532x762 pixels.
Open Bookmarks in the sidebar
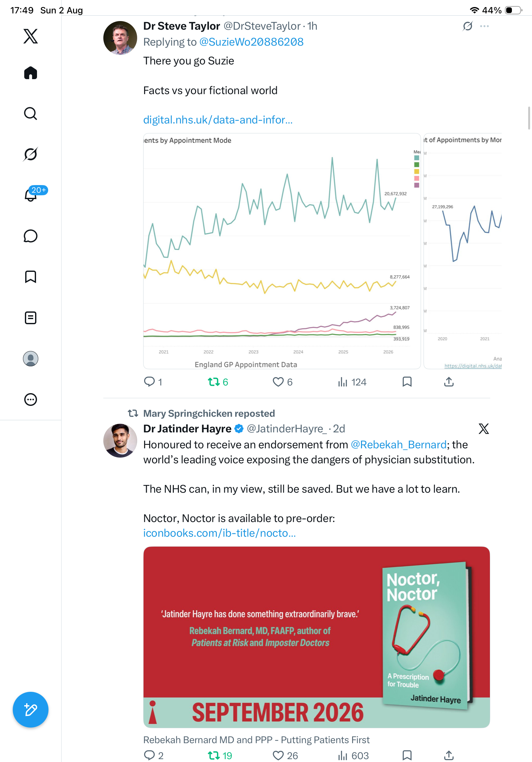point(31,277)
